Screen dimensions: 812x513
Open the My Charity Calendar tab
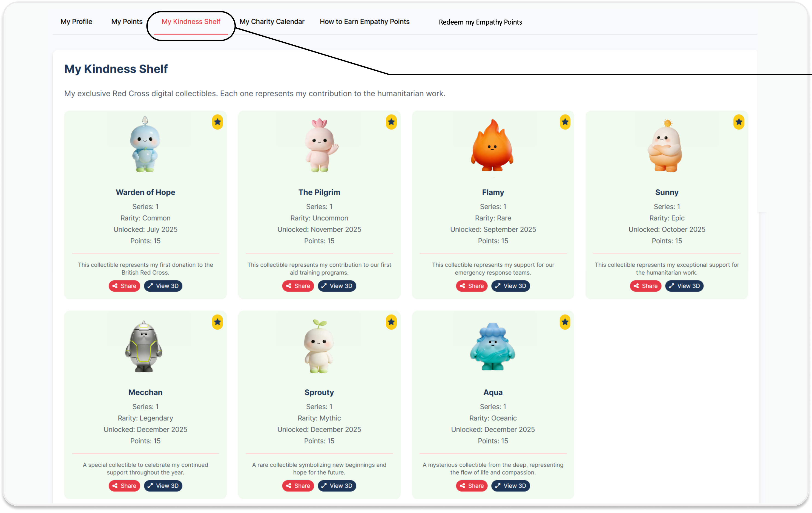tap(272, 22)
